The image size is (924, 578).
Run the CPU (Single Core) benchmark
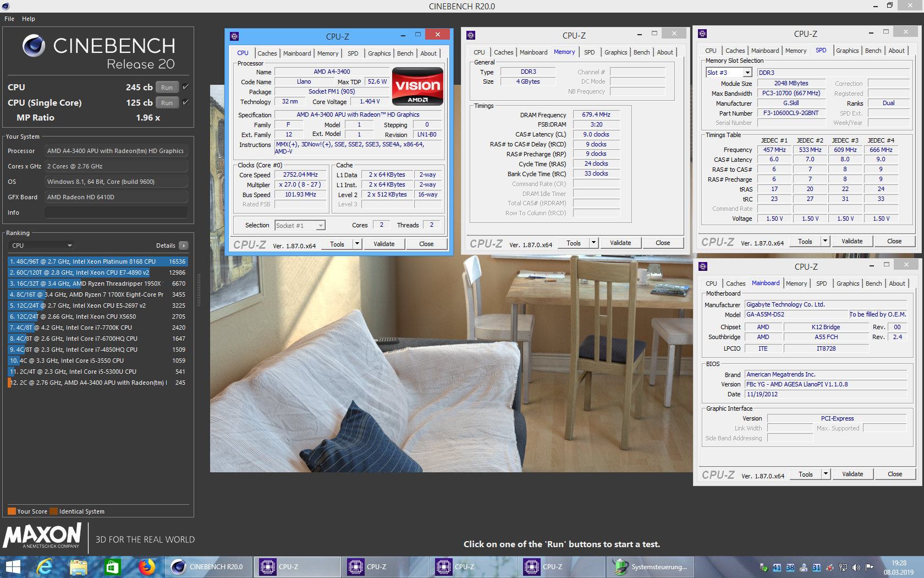[167, 102]
